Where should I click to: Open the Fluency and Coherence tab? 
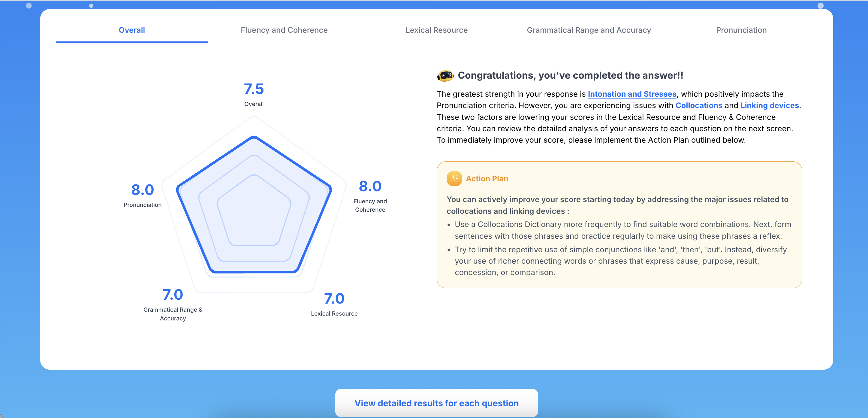click(284, 30)
